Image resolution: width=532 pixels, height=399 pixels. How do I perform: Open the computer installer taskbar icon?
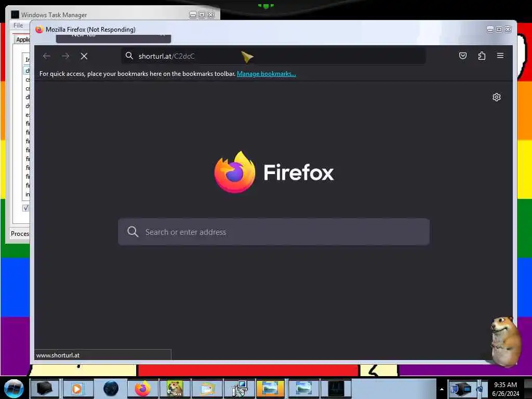(240, 388)
